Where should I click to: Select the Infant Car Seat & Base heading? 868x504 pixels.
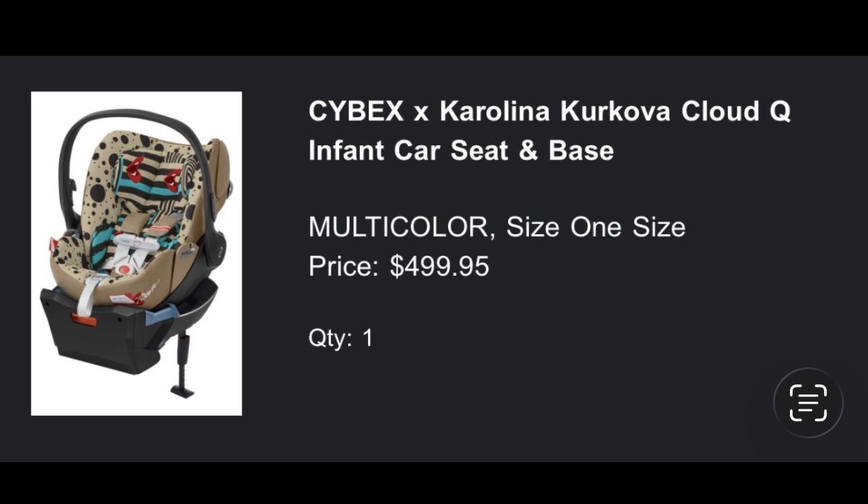(461, 151)
